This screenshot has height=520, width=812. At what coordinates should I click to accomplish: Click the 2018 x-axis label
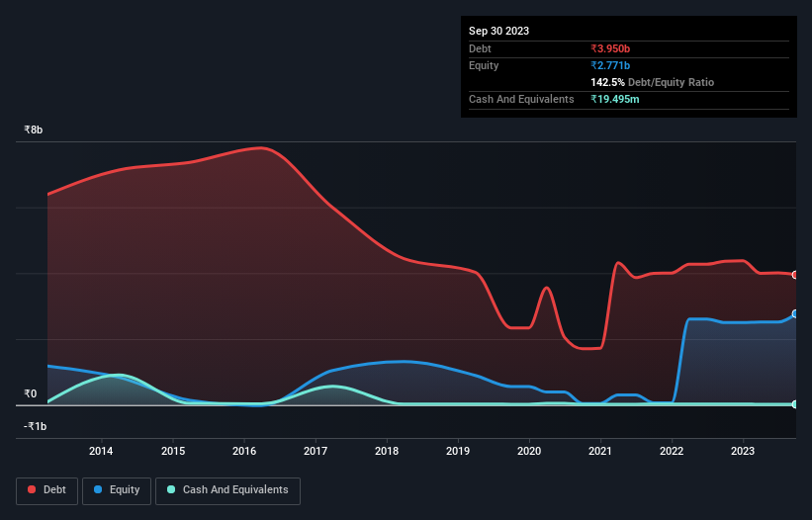[x=387, y=451]
